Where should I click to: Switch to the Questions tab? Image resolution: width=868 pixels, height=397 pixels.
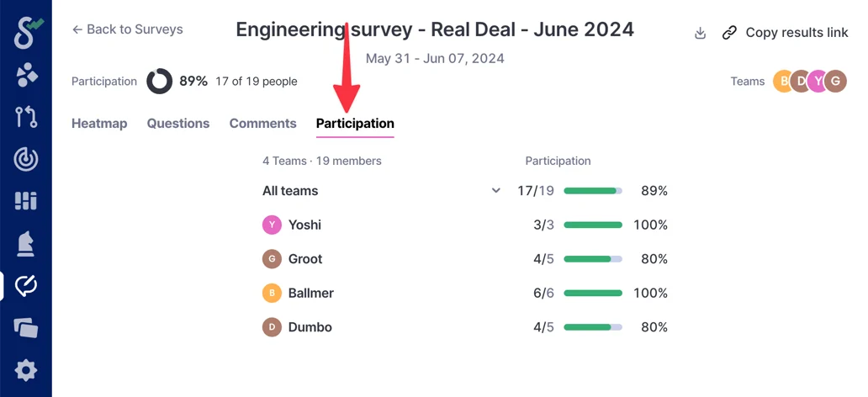[178, 124]
